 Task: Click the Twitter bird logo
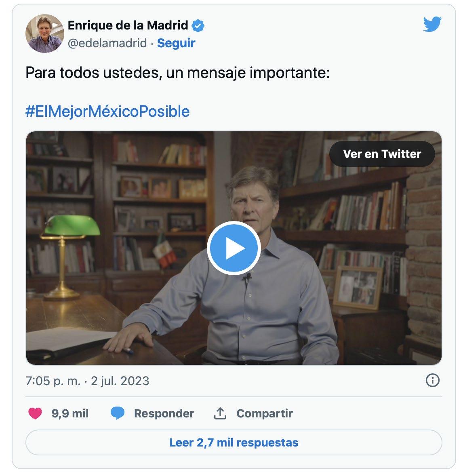(432, 24)
